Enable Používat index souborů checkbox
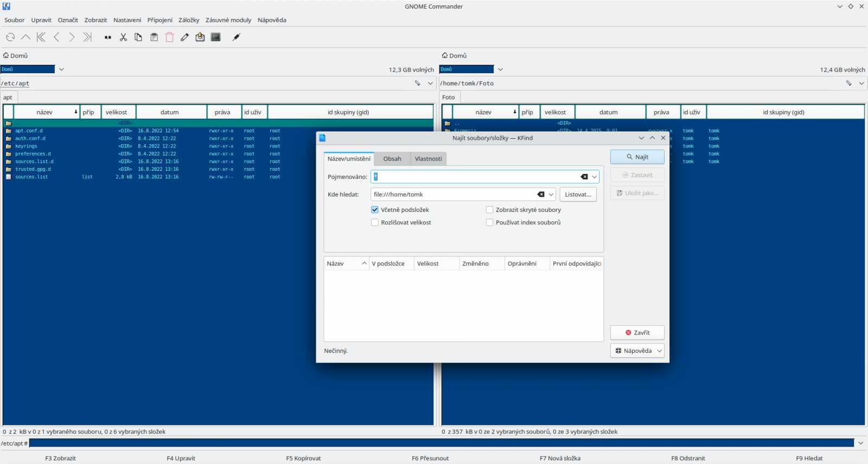 pos(490,222)
